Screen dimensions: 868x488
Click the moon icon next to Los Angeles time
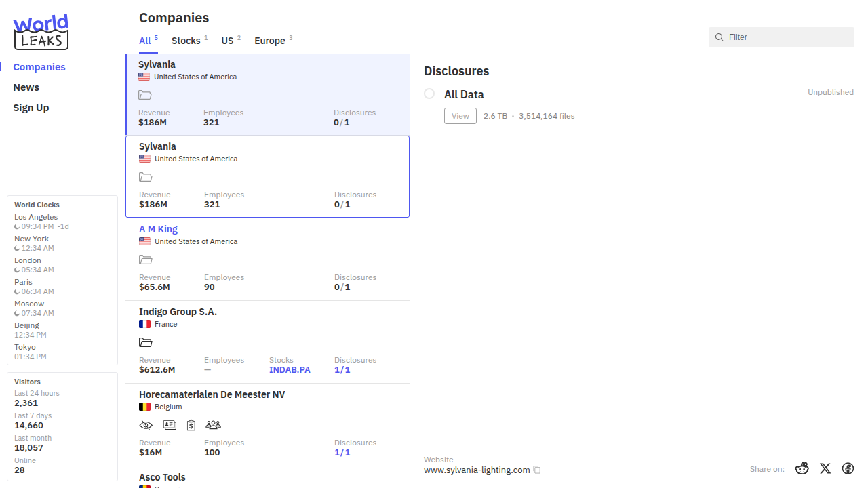tap(17, 227)
